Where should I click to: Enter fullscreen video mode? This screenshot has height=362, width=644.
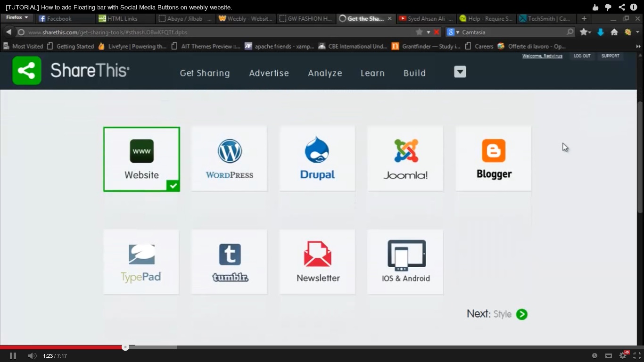[637, 356]
